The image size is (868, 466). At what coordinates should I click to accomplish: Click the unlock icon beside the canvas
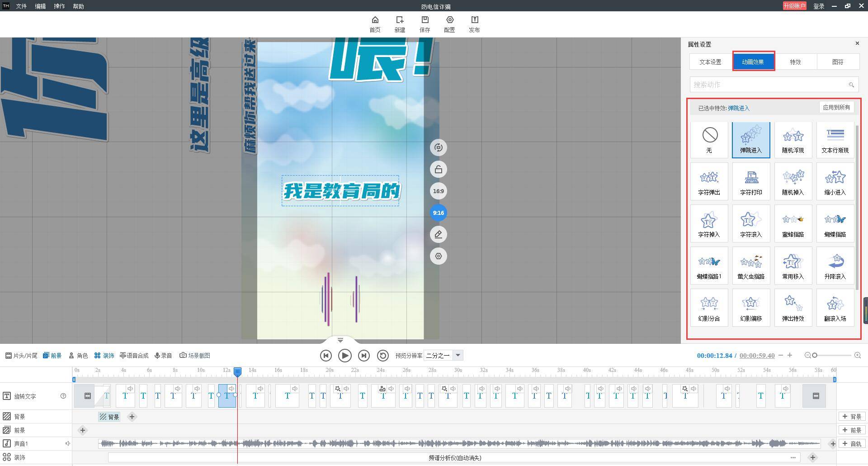pos(438,169)
